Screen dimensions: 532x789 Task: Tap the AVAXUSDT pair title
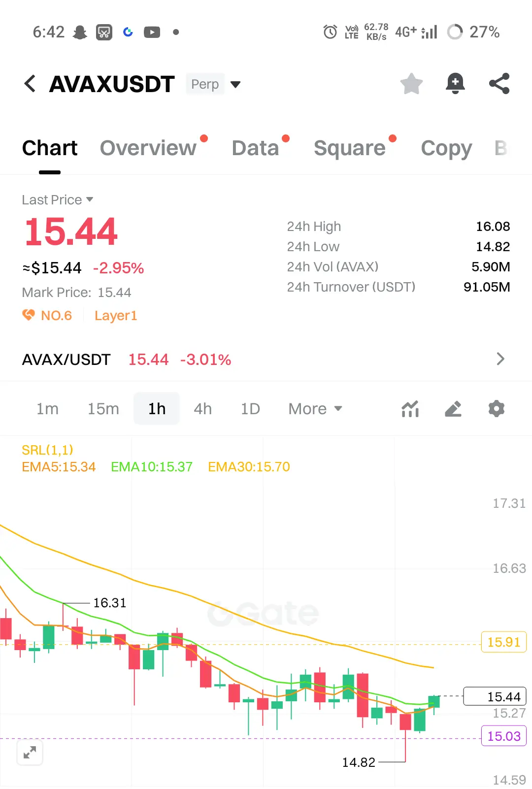112,84
